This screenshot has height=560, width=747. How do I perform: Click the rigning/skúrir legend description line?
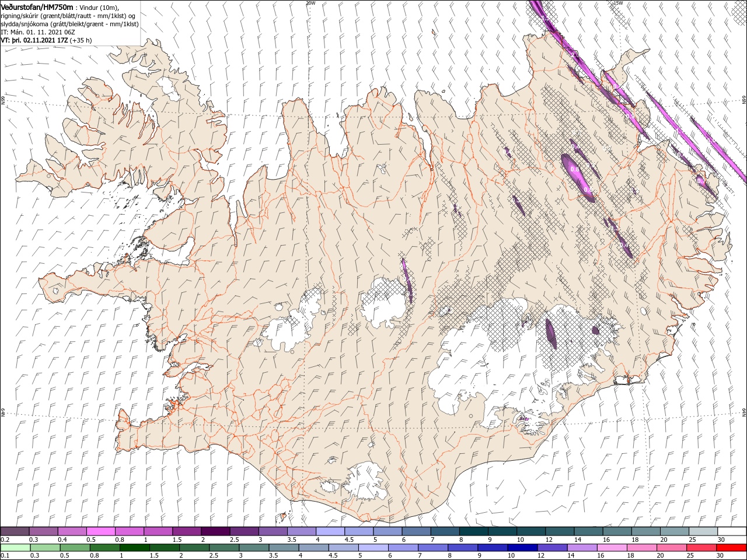[68, 15]
